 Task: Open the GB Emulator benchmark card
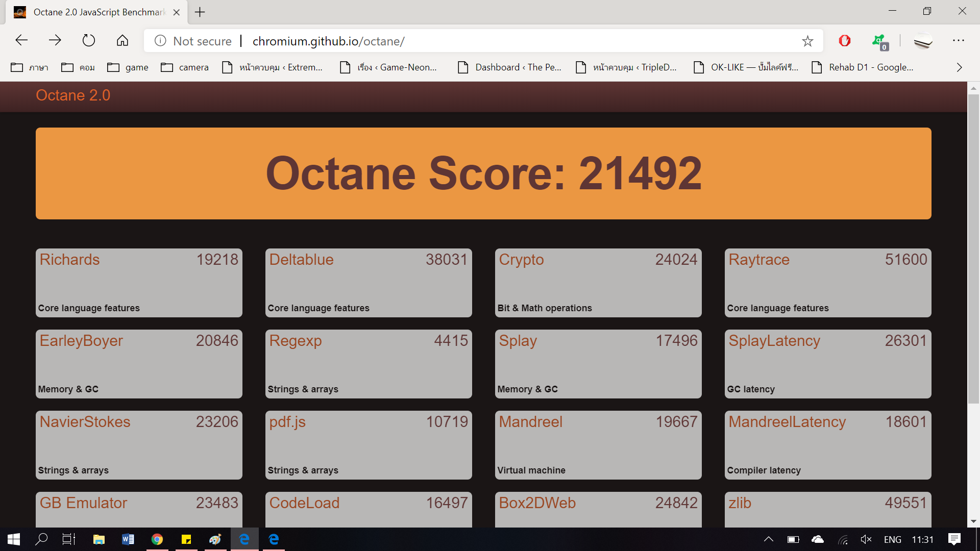pos(139,509)
